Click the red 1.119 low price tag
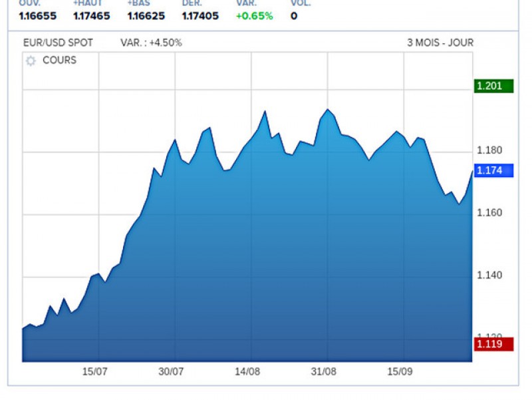The image size is (532, 400). pyautogui.click(x=493, y=343)
